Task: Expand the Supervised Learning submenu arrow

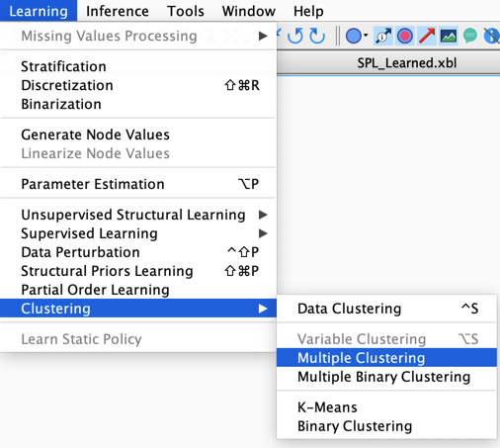Action: point(263,233)
